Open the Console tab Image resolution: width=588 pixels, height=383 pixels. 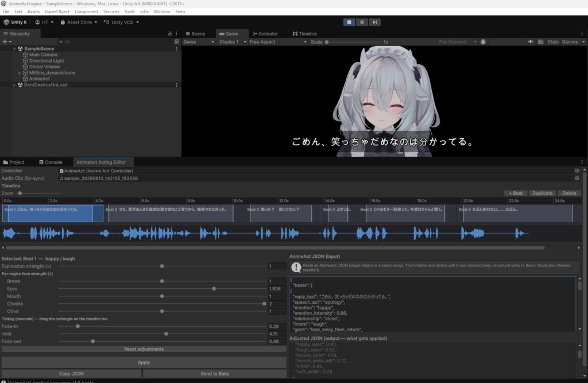[x=51, y=162]
